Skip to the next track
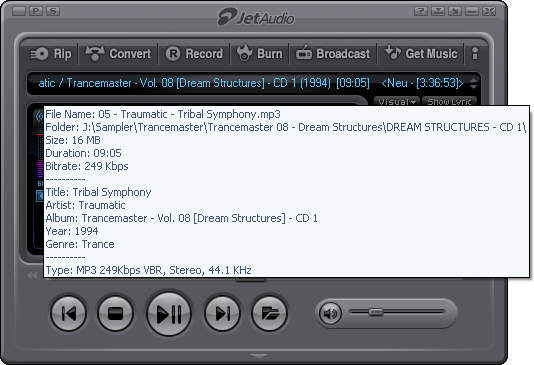The height and width of the screenshot is (365, 534). pyautogui.click(x=222, y=313)
